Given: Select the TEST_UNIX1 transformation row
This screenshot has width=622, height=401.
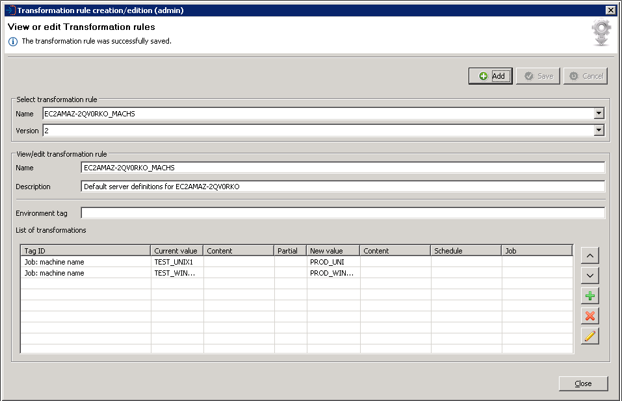Looking at the screenshot, I should pyautogui.click(x=297, y=262).
